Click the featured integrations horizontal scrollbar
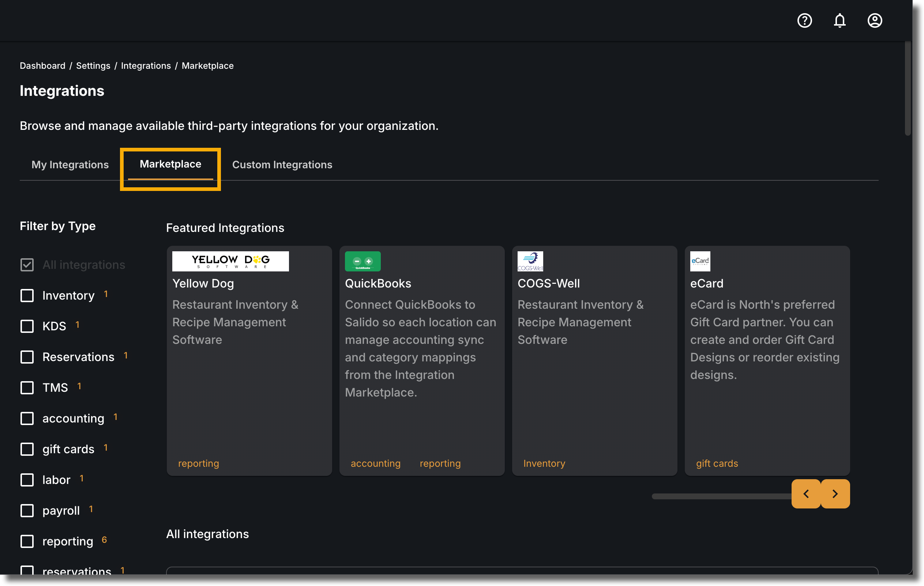The width and height of the screenshot is (924, 586). (721, 496)
